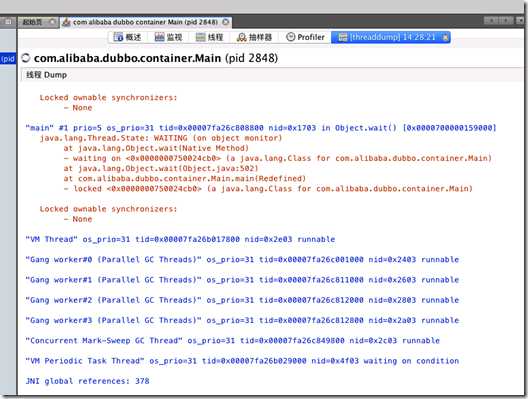This screenshot has height=399, width=528.
Task: Select the (pid entry in left sidebar
Action: coord(8,59)
